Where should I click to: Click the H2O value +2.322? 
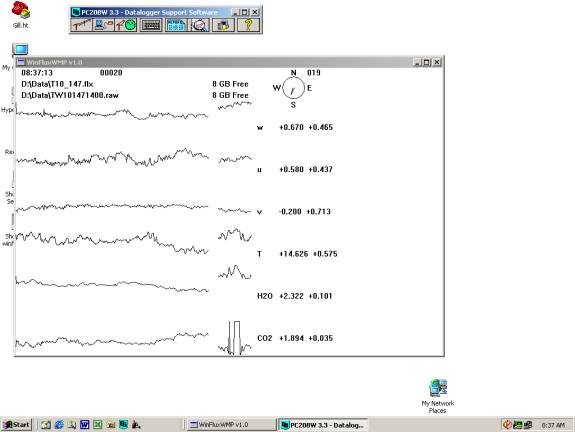tap(292, 296)
